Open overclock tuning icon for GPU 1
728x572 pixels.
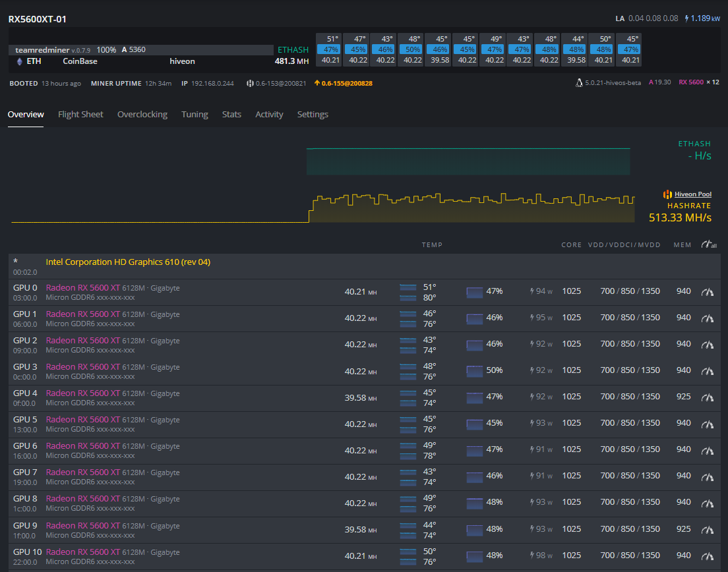707,318
